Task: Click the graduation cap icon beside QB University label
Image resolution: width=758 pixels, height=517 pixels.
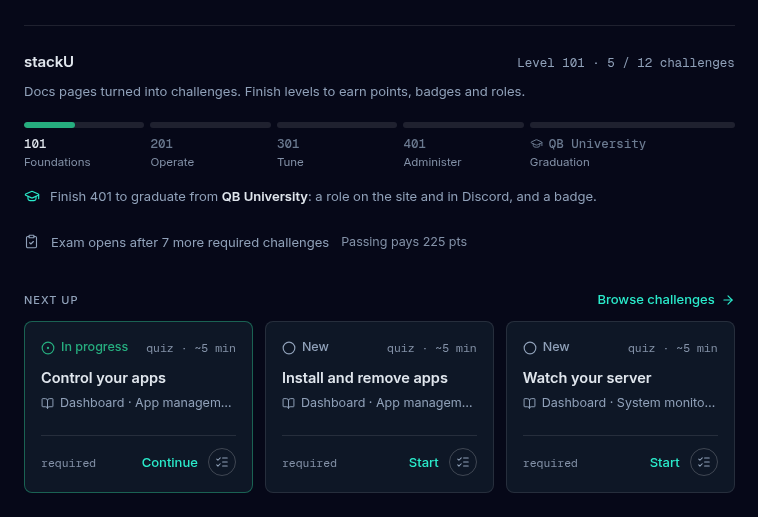Action: (537, 144)
